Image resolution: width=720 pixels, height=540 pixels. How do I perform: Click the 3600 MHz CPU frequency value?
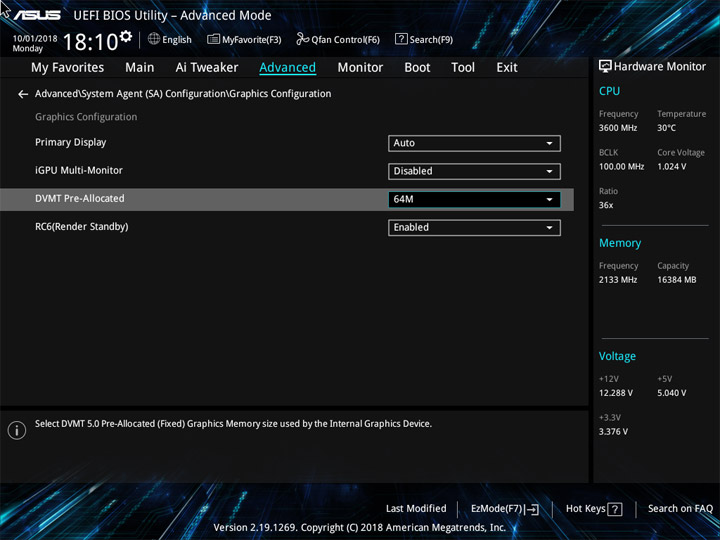coord(618,128)
